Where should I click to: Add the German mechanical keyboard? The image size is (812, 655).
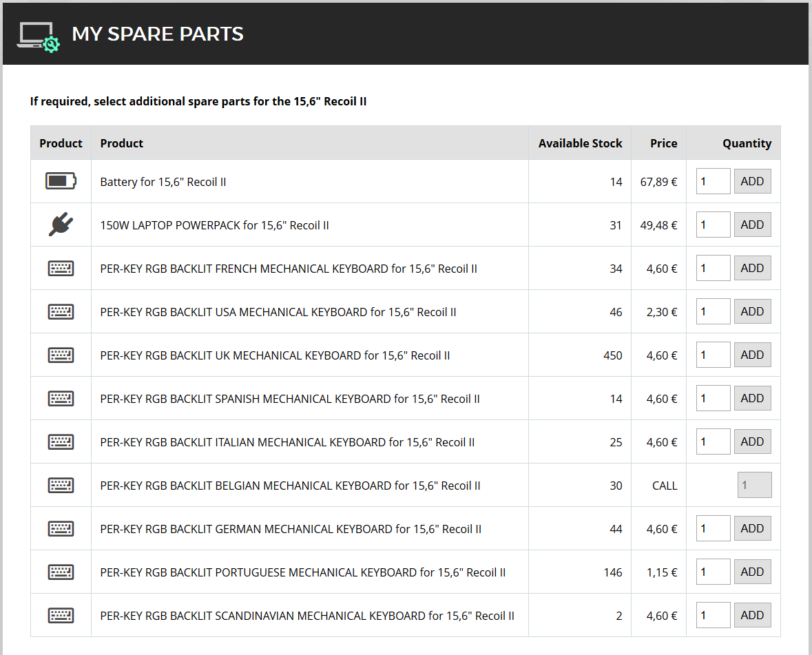click(x=753, y=529)
